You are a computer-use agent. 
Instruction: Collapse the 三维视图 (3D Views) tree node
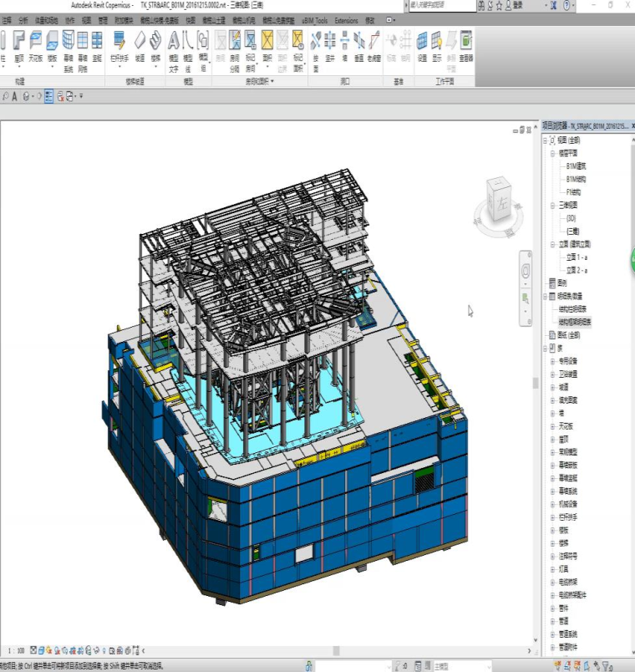tap(552, 205)
